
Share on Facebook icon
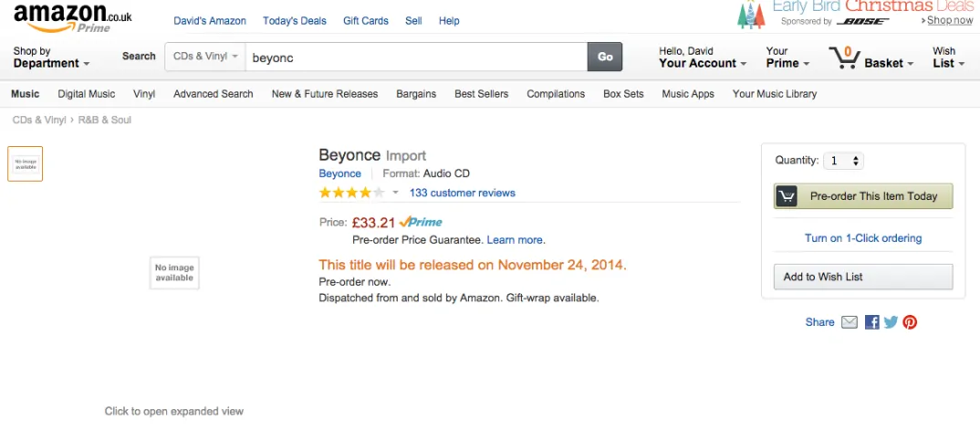872,322
